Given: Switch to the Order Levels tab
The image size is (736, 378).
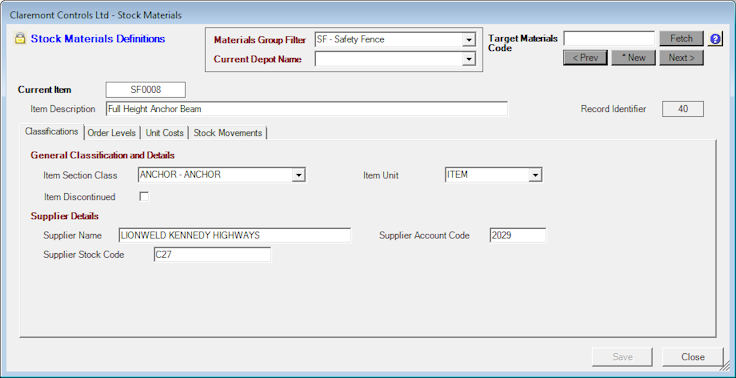Looking at the screenshot, I should click(x=112, y=133).
